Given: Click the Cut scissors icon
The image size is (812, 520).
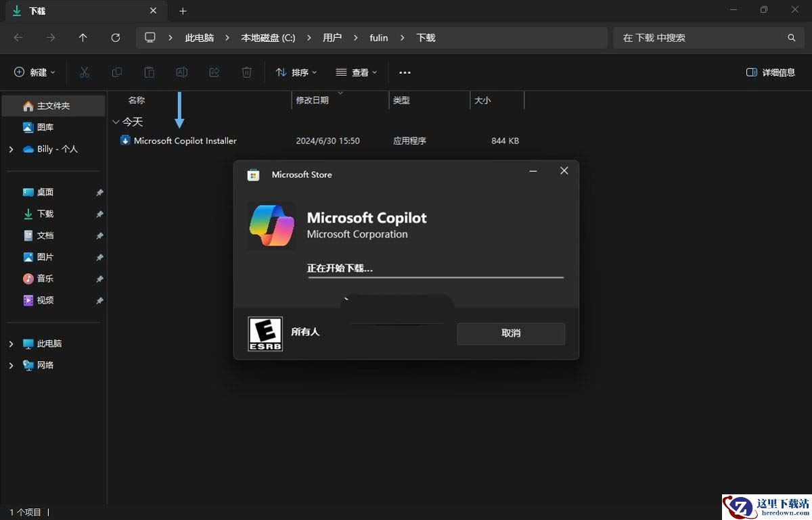Looking at the screenshot, I should click(x=85, y=72).
